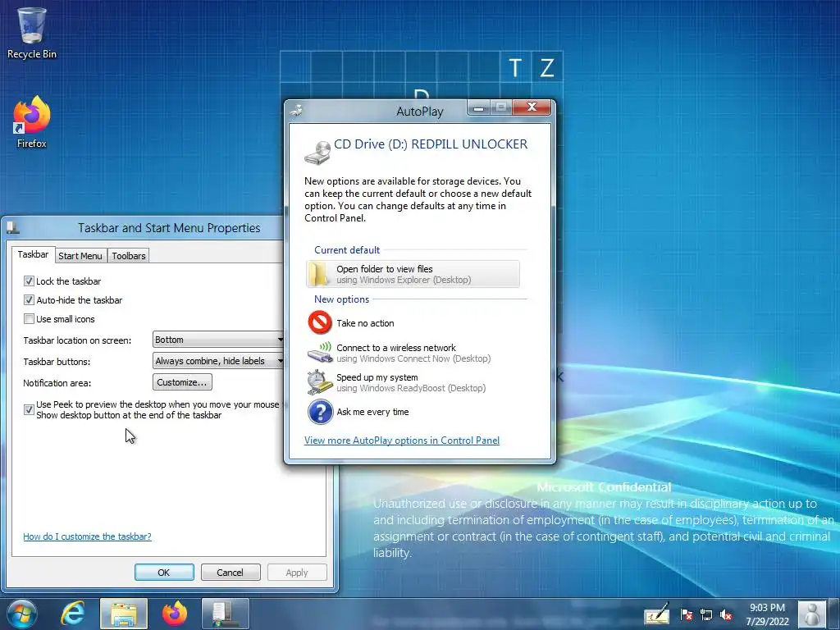Open Internet Explorer from the taskbar
The image size is (840, 630).
[x=72, y=614]
